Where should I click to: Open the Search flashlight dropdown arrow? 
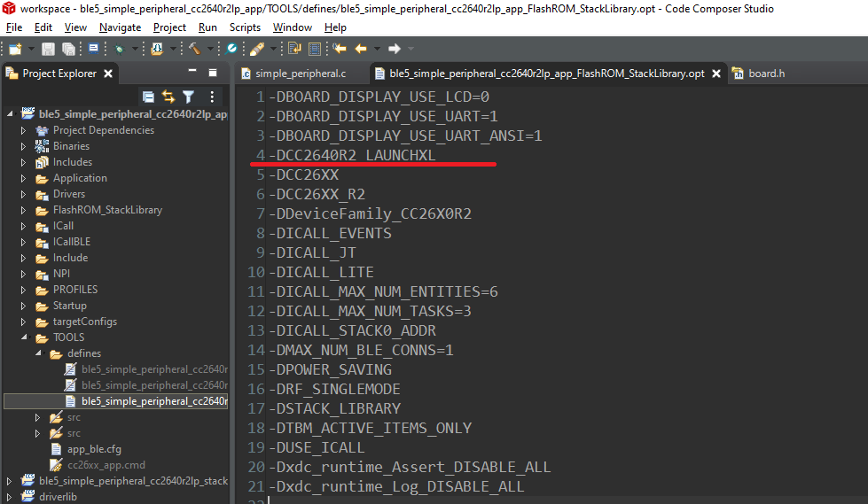point(273,50)
